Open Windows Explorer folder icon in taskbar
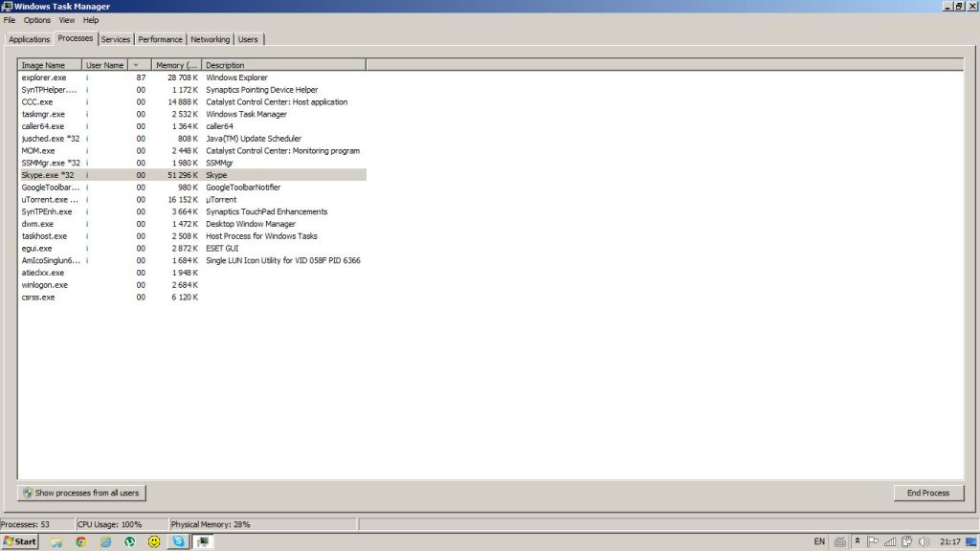 tap(56, 541)
